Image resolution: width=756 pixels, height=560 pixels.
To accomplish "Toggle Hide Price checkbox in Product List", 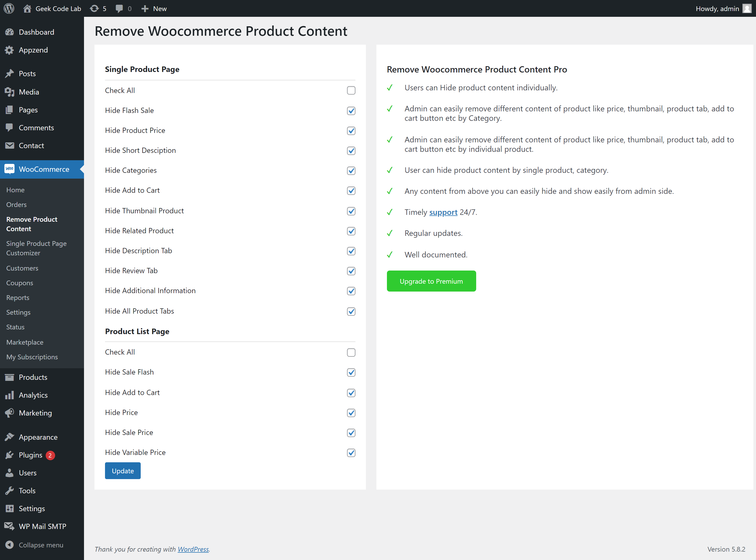I will click(351, 413).
